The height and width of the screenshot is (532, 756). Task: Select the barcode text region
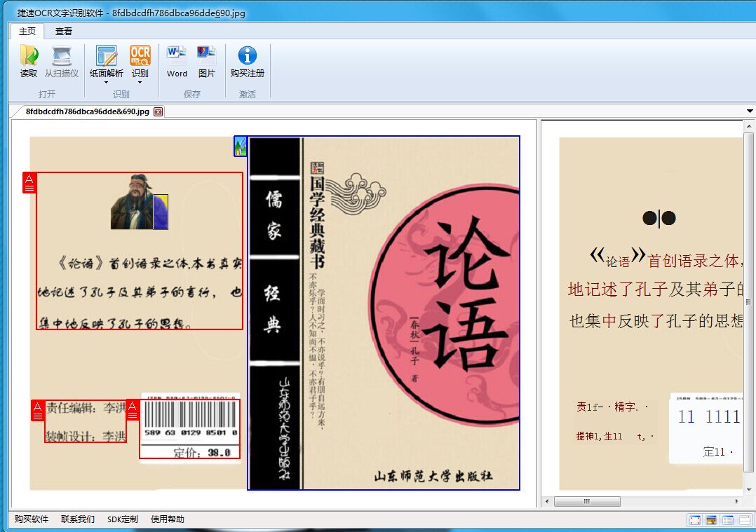click(190, 429)
